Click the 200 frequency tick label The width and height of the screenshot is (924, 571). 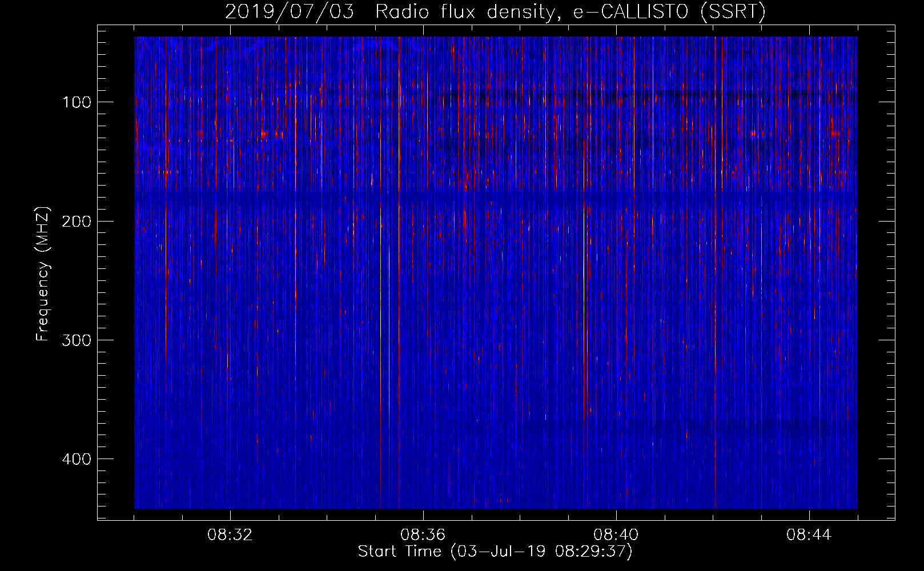[77, 222]
